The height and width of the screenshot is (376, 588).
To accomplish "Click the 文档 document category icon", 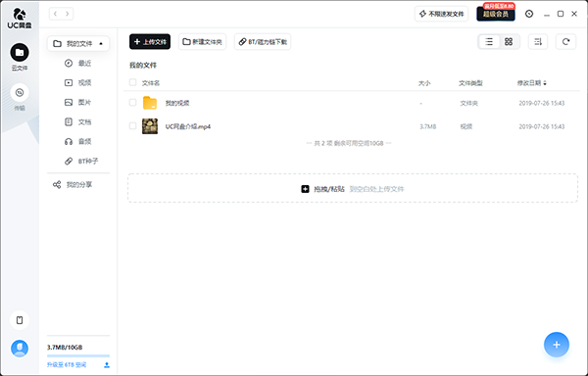I will click(69, 121).
